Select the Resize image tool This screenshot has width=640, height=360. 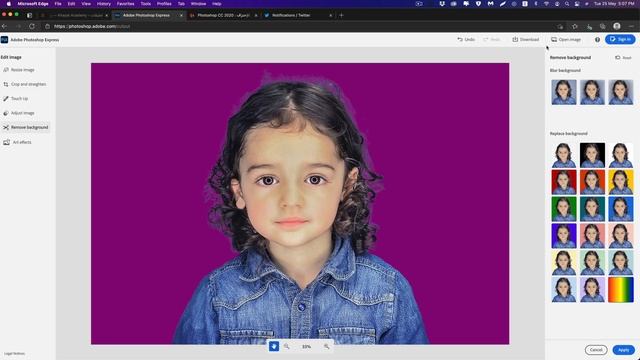(x=19, y=70)
